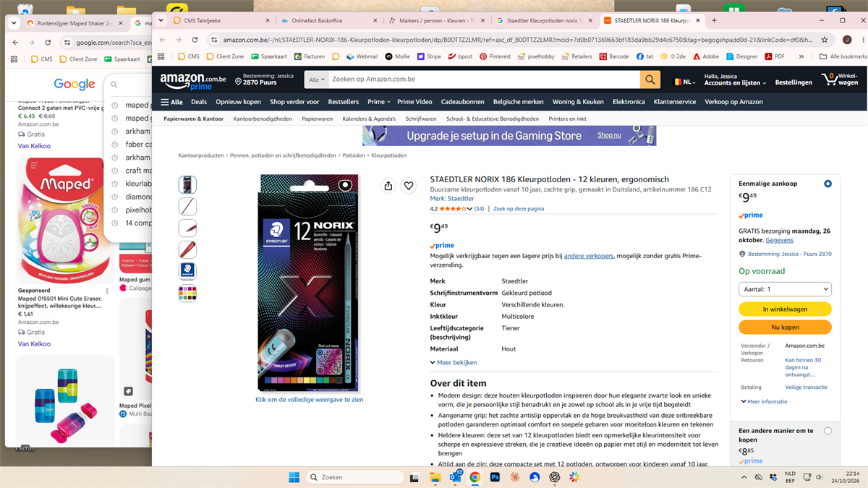Add product to wishlist with heart icon
Screen dimensions: 868x488
409,186
